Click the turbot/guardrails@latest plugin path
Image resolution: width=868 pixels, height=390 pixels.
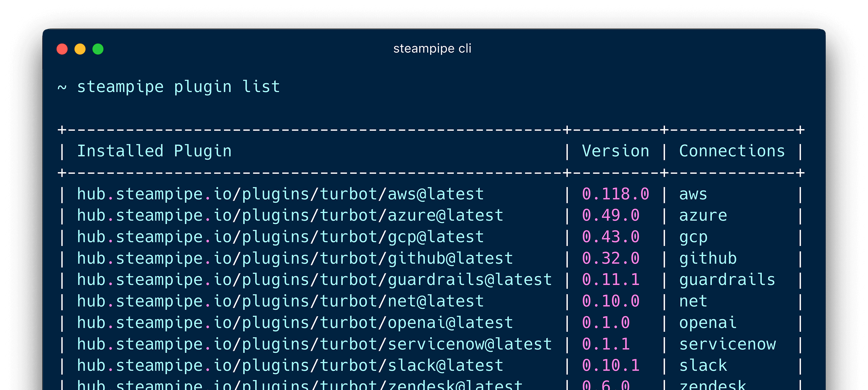(x=314, y=280)
